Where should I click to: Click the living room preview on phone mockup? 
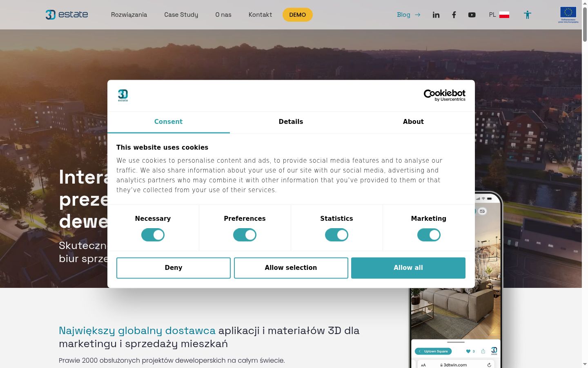[455, 313]
